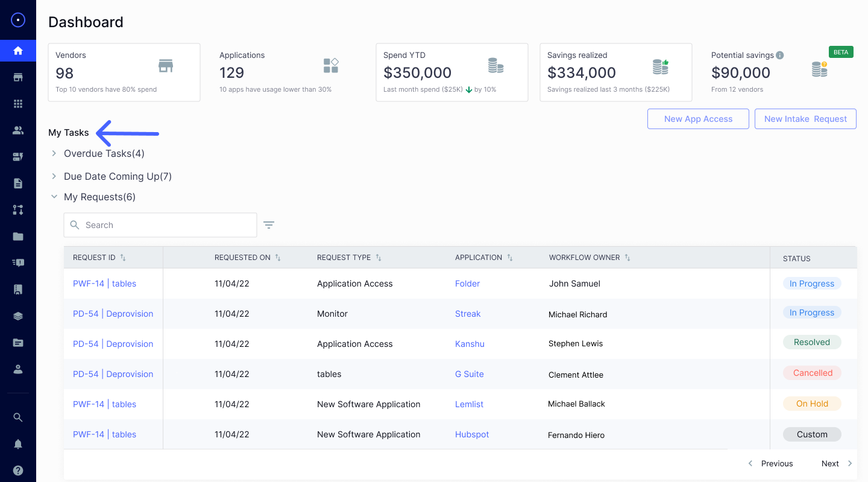Click the search icon in sidebar
The image size is (868, 482).
pos(18,417)
